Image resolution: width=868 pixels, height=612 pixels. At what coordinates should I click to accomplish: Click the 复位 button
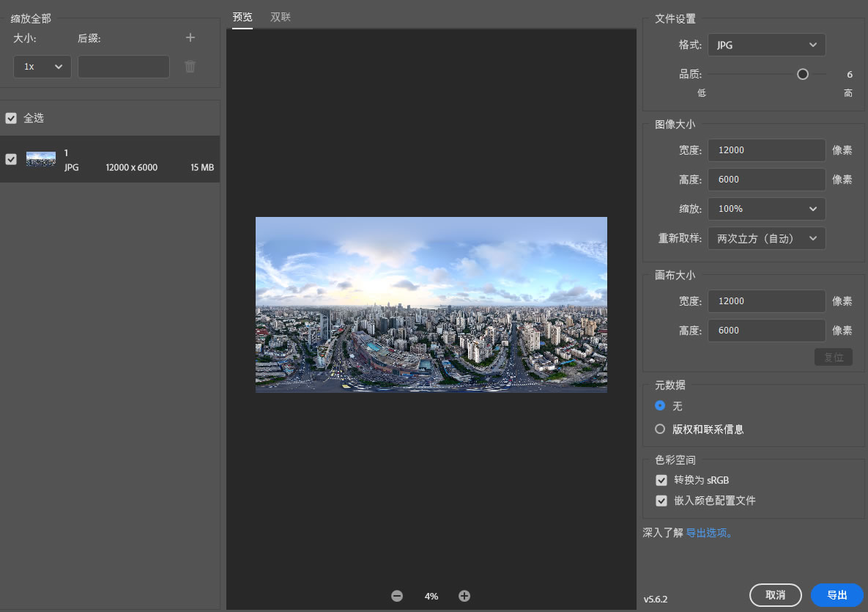[x=834, y=357]
